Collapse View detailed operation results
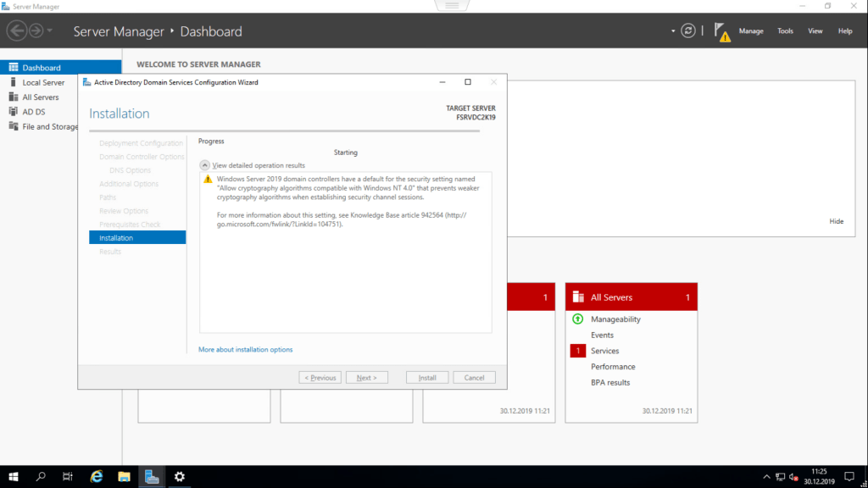The width and height of the screenshot is (868, 488). [204, 165]
